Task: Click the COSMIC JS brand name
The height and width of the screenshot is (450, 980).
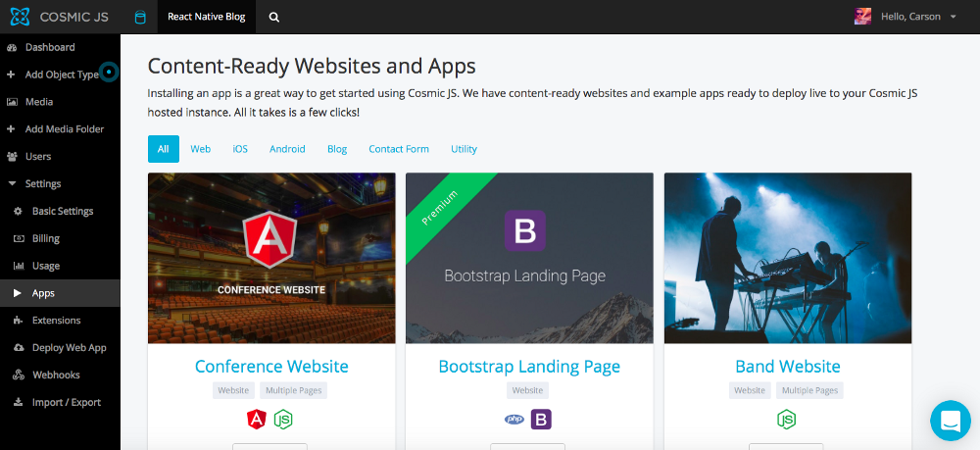Action: 73,17
